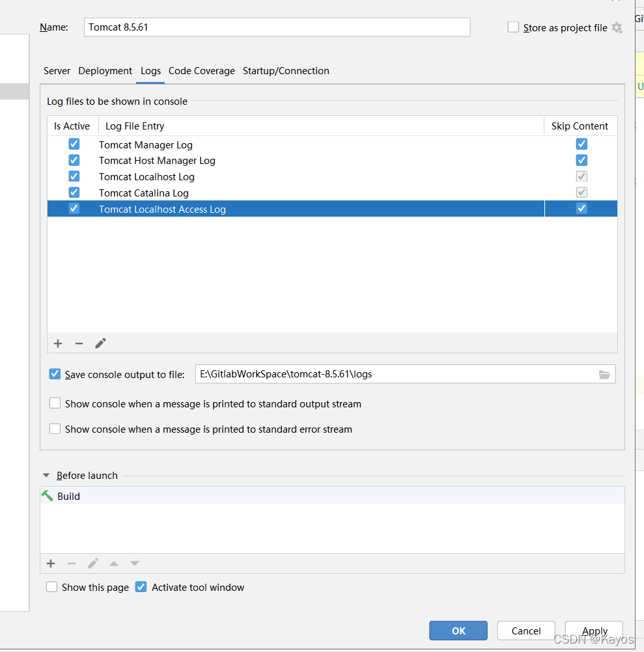Image resolution: width=644 pixels, height=652 pixels.
Task: Toggle Skip Content for Tomcat Manager Log
Action: tap(581, 144)
